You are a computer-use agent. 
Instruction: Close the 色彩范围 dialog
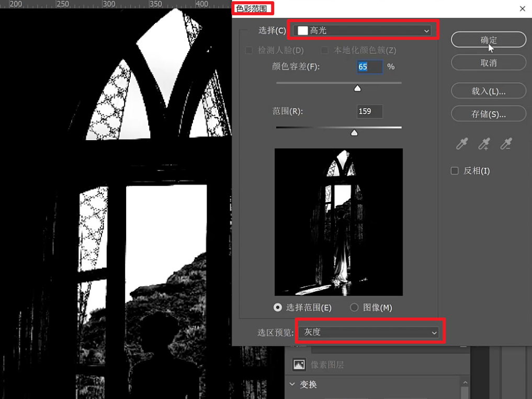click(523, 9)
